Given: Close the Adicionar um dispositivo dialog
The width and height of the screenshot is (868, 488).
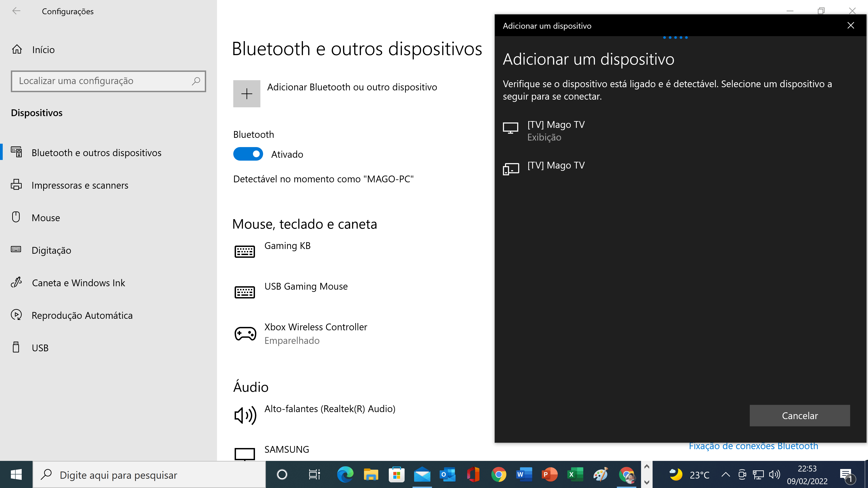Looking at the screenshot, I should [x=850, y=26].
